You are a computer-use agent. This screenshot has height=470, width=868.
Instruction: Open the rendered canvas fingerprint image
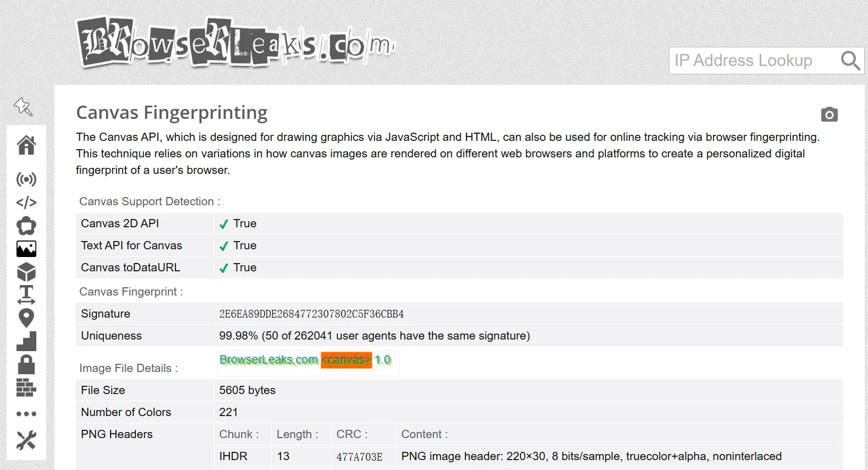308,362
